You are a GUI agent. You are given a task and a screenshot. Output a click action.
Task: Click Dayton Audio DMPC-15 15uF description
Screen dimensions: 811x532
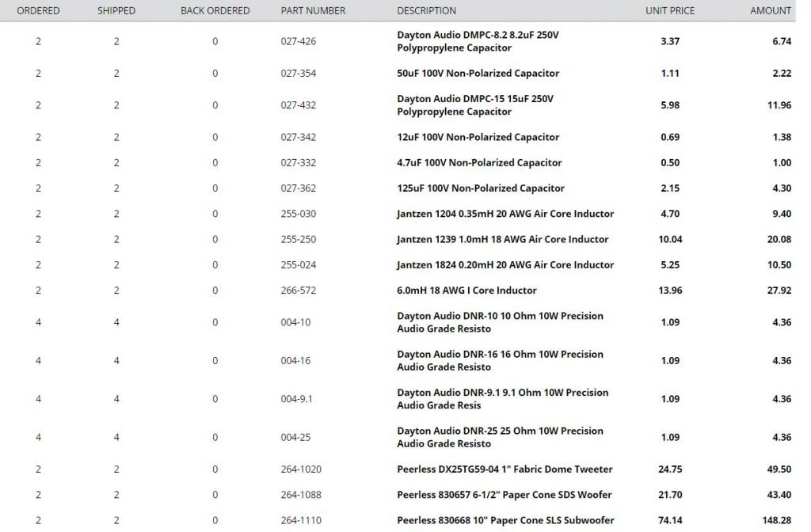(475, 105)
